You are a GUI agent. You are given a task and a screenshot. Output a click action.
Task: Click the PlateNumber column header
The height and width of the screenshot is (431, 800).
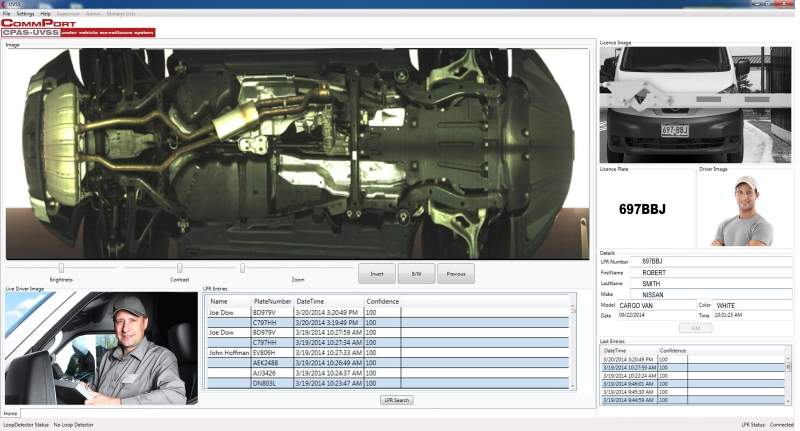pos(272,301)
